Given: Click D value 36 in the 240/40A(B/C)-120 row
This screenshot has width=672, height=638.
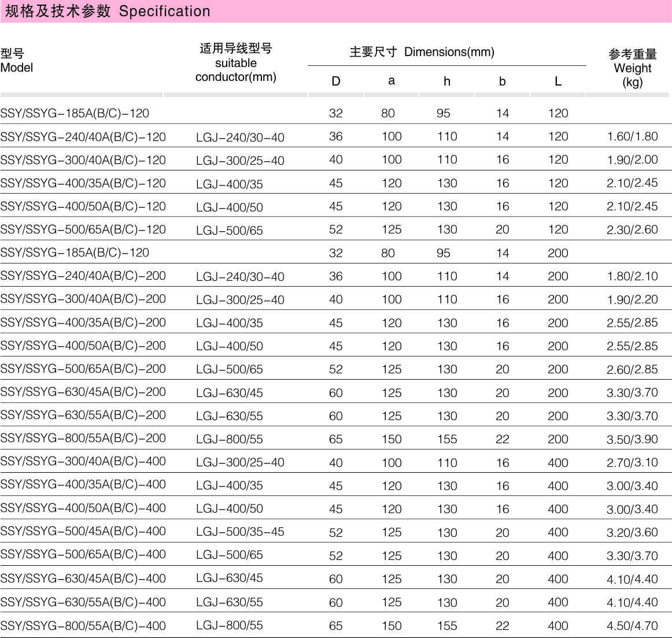Looking at the screenshot, I should click(335, 136).
